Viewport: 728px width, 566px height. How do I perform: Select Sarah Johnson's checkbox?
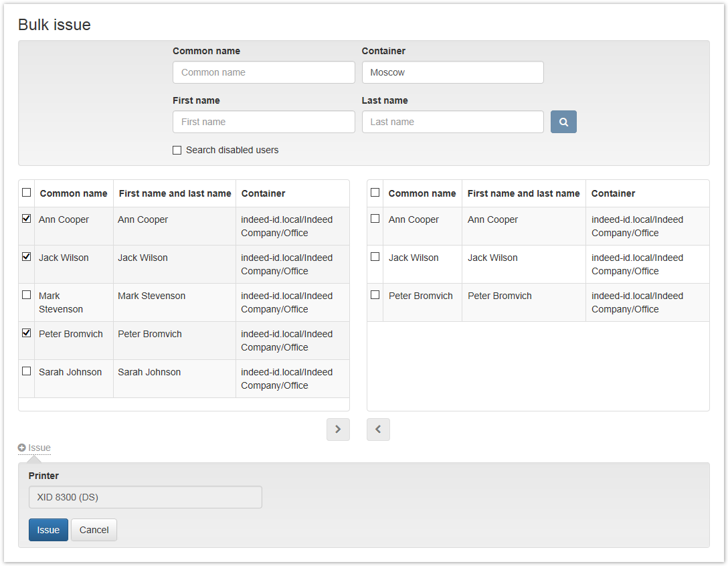tap(27, 371)
